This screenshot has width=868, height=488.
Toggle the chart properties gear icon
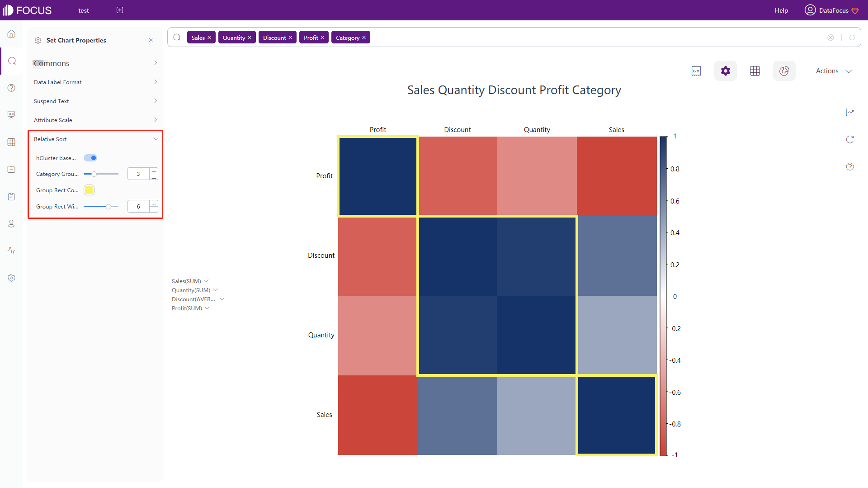pyautogui.click(x=726, y=71)
